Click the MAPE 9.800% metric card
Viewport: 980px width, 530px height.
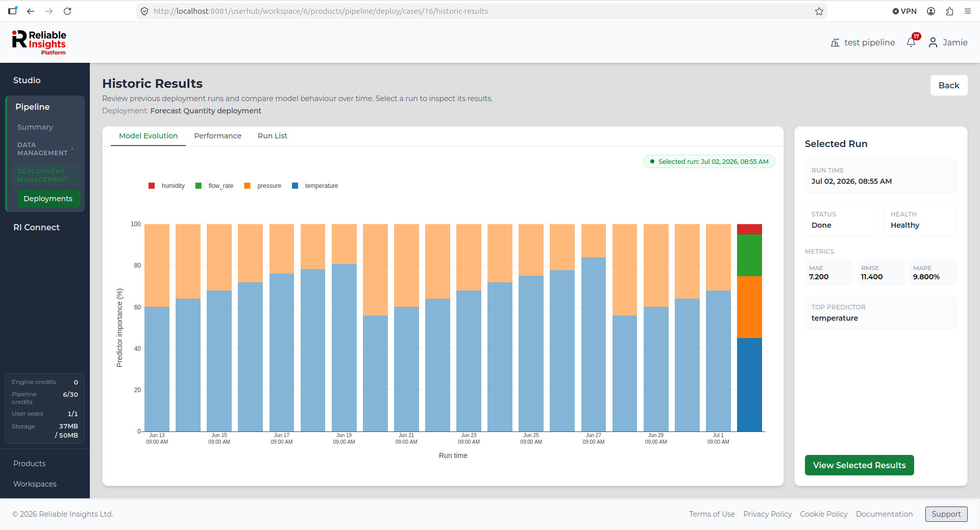tap(933, 273)
